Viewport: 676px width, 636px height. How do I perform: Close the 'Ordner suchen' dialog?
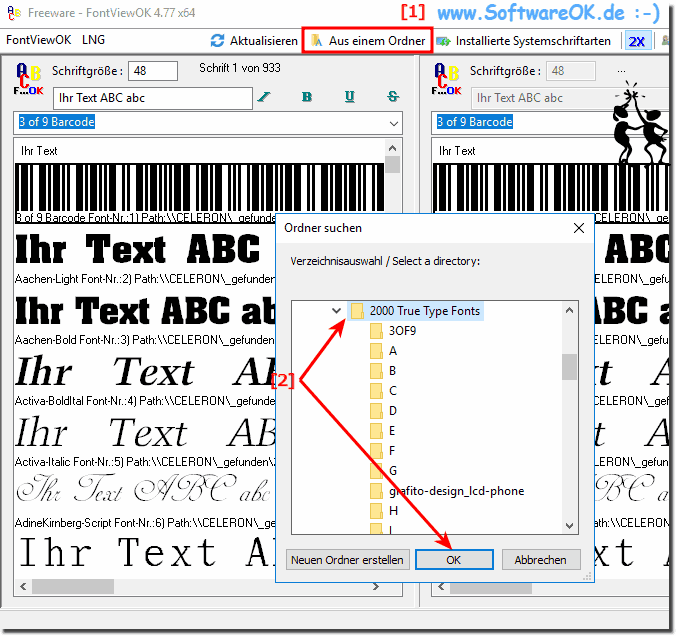(579, 228)
